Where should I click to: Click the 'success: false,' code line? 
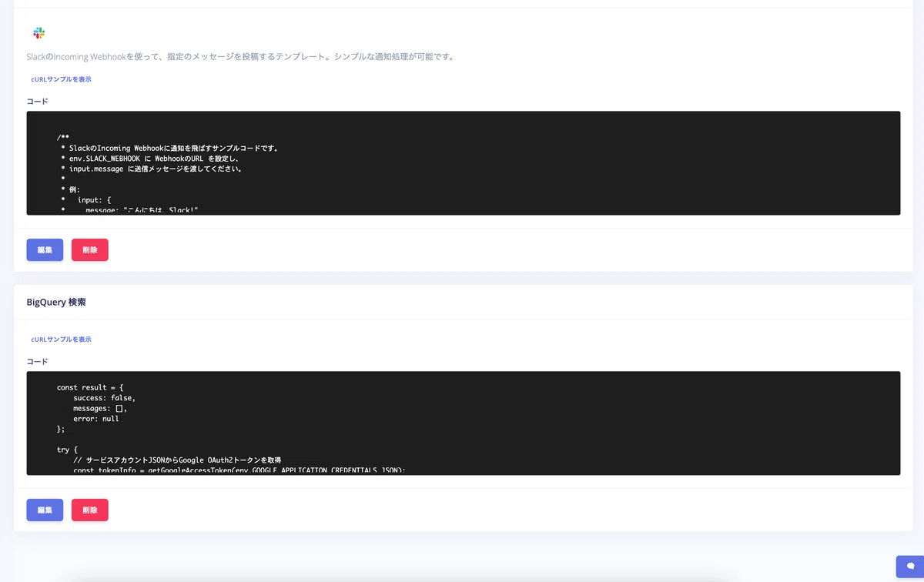(105, 398)
